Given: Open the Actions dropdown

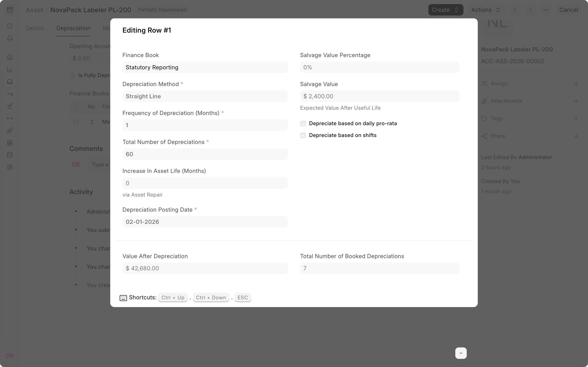Looking at the screenshot, I should pos(486,10).
